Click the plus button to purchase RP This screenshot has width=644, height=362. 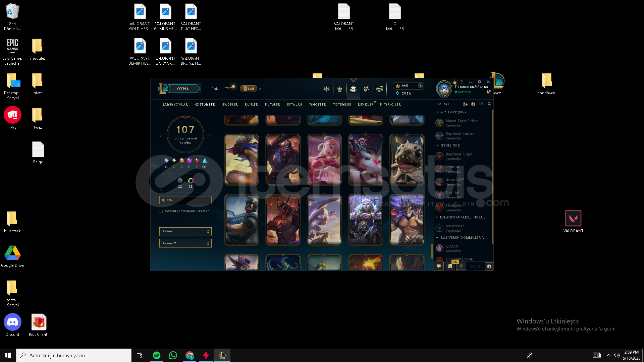[x=420, y=86]
